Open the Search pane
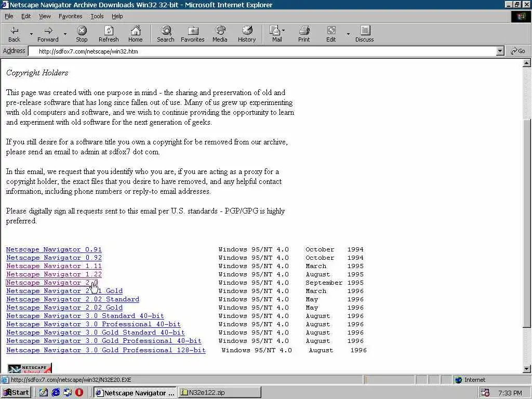The width and height of the screenshot is (532, 399). (x=166, y=34)
